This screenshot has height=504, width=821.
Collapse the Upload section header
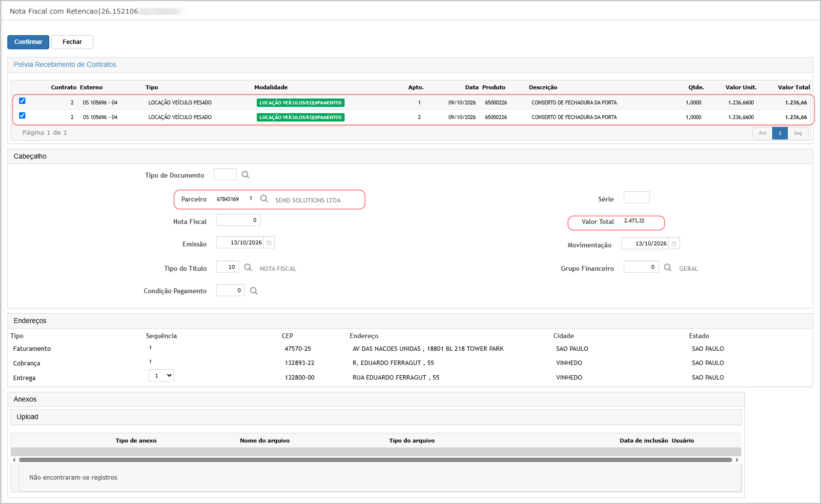[376, 417]
